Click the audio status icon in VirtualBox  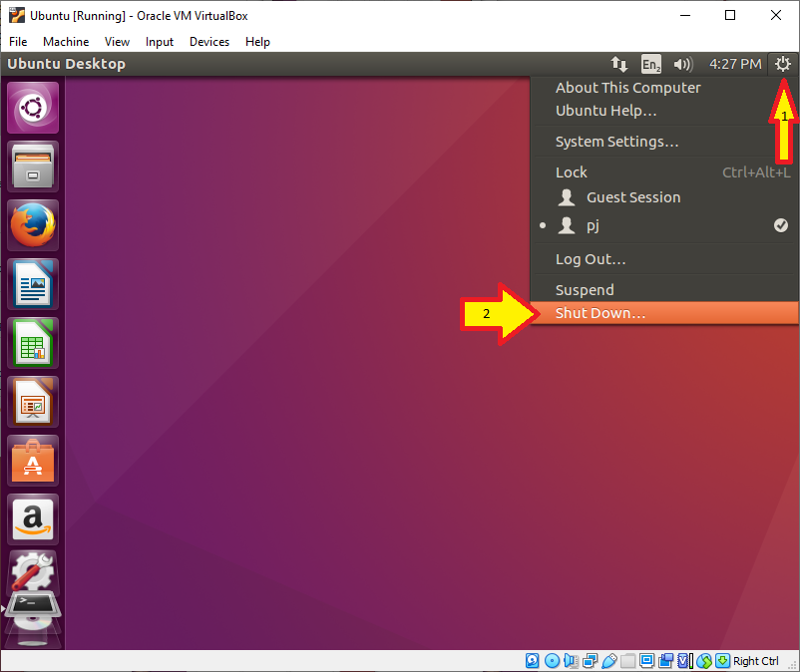tap(571, 661)
